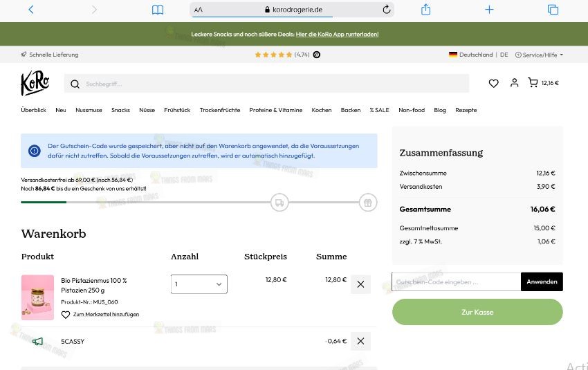588x370 pixels.
Task: Click the free shipping progress bar
Action: 199,203
